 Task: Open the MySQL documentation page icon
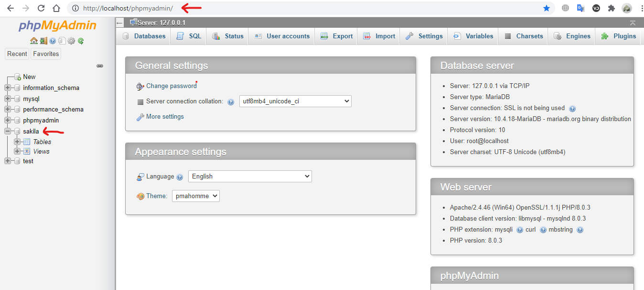(x=62, y=41)
